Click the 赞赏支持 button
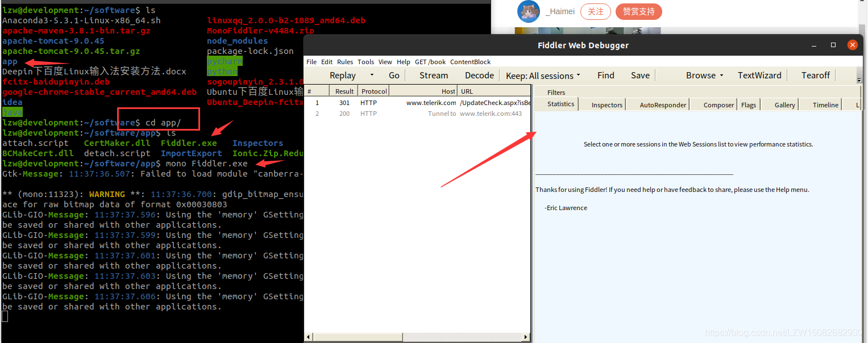The image size is (868, 343). click(x=638, y=11)
